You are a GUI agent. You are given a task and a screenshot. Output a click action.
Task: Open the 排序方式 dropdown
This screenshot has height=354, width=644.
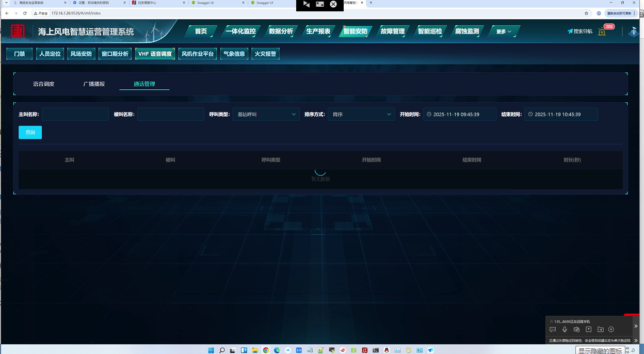(361, 115)
